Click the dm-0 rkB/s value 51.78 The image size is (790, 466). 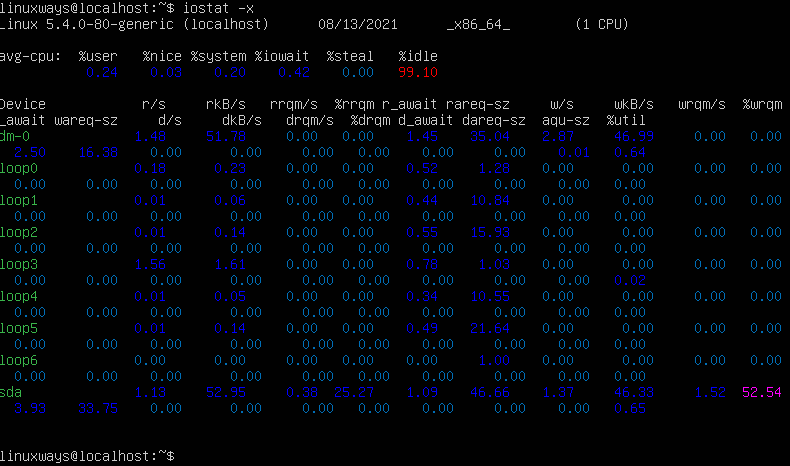[x=226, y=137]
